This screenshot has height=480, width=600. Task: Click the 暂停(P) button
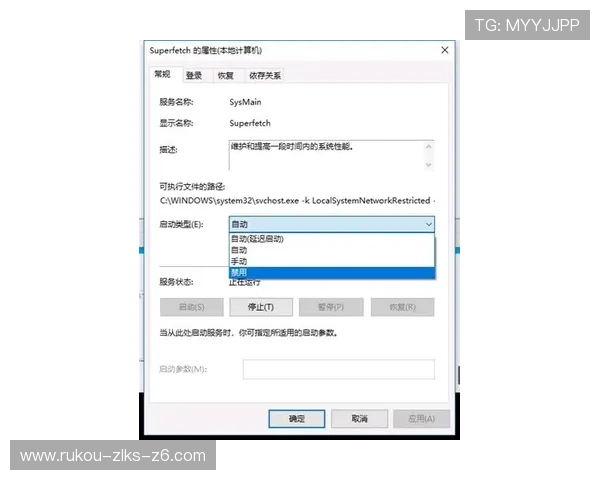click(331, 307)
